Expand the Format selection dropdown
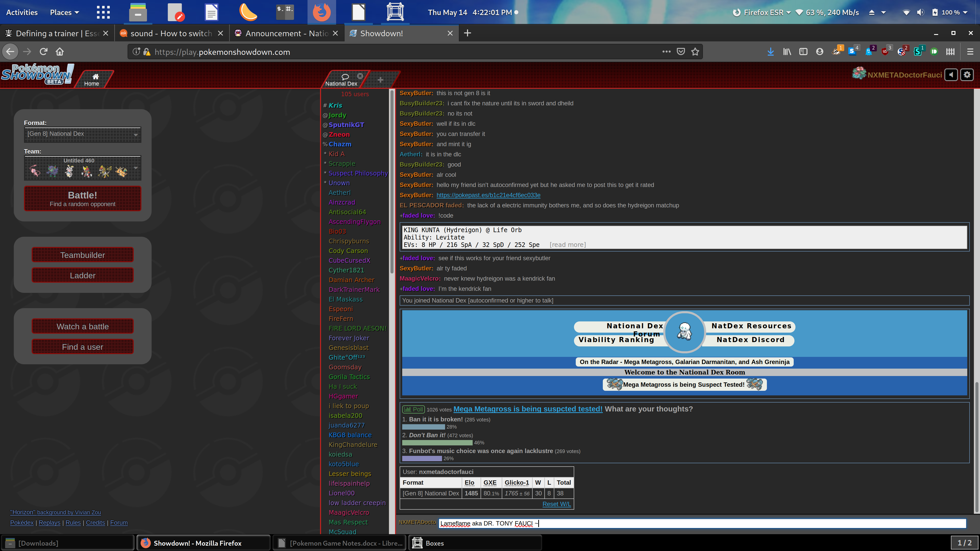Screen dimensions: 980x551 [82, 134]
